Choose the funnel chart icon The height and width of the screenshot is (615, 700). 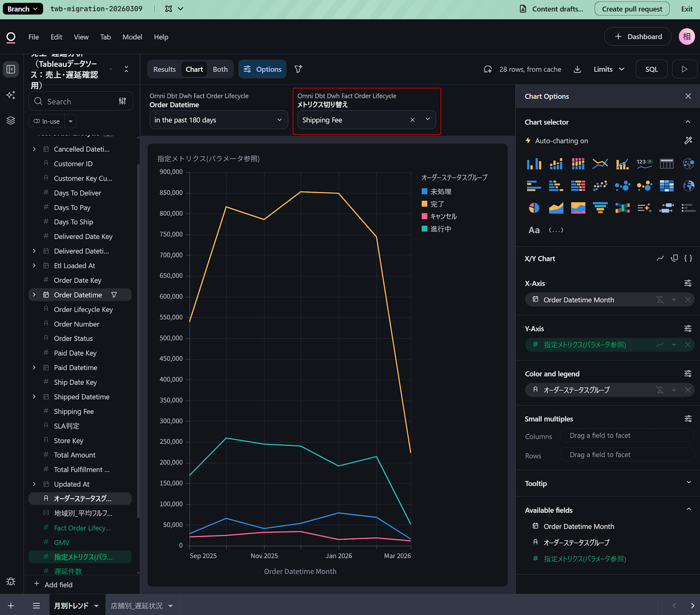(600, 208)
